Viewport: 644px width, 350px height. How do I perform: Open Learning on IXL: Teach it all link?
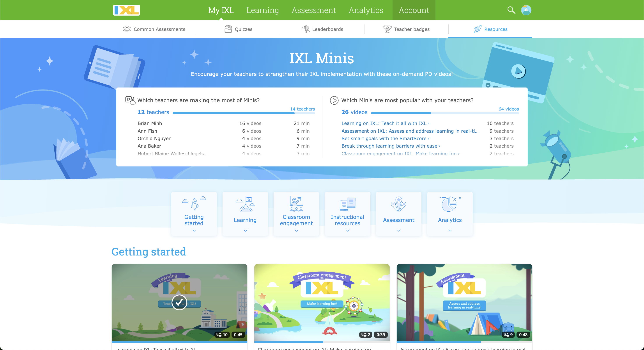click(x=385, y=123)
